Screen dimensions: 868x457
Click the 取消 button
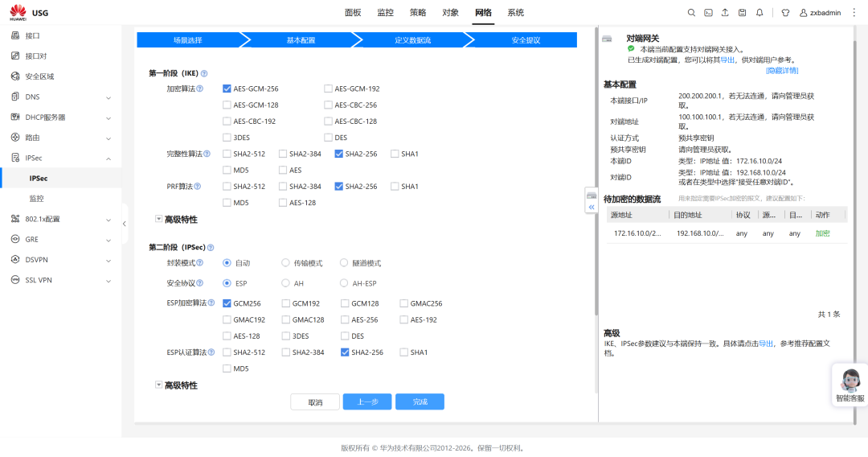[x=315, y=402]
